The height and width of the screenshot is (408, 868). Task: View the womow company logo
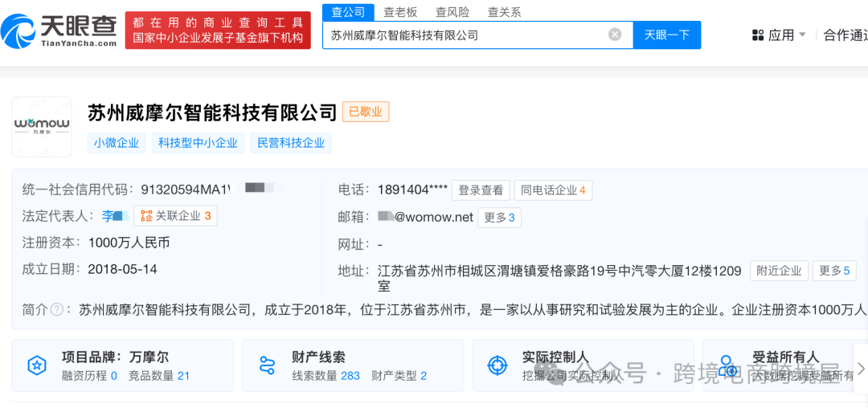point(42,127)
